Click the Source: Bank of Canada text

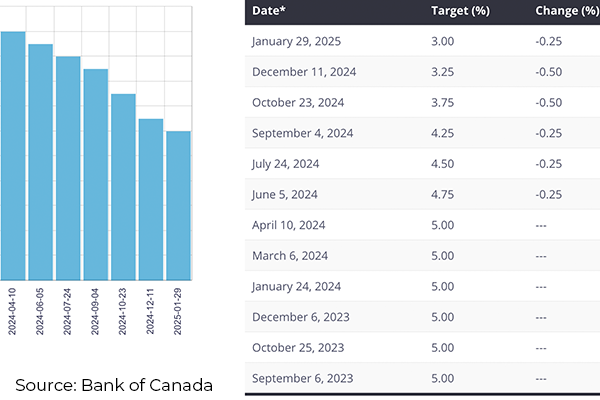point(114,385)
